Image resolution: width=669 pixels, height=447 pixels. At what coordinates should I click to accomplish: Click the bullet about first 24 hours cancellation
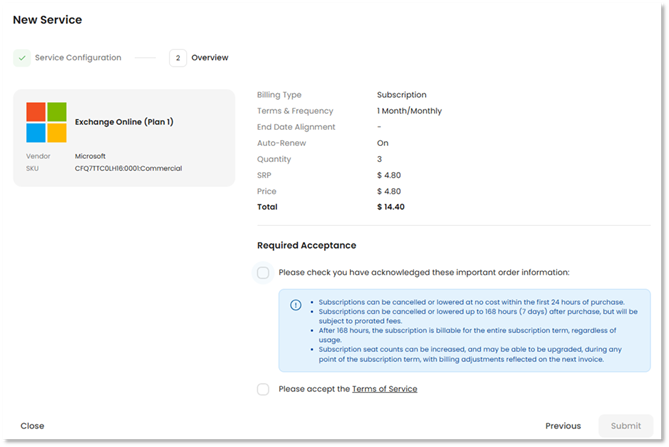pos(471,302)
